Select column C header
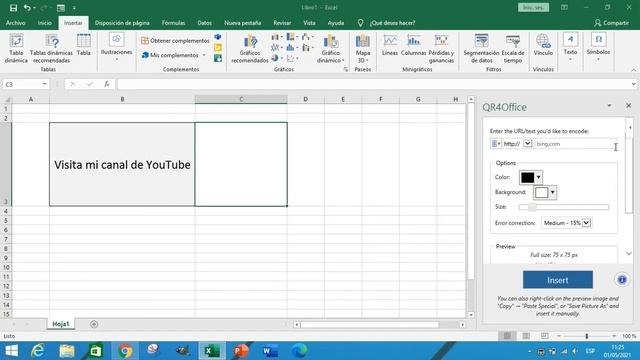 [241, 99]
